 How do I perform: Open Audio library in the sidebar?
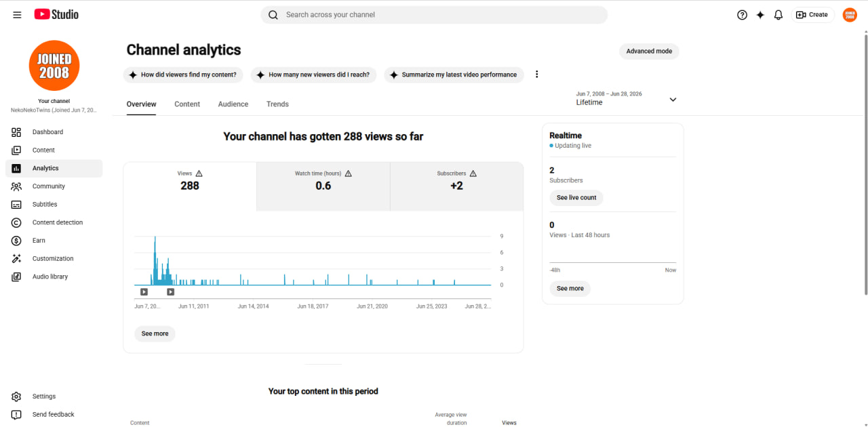point(54,277)
